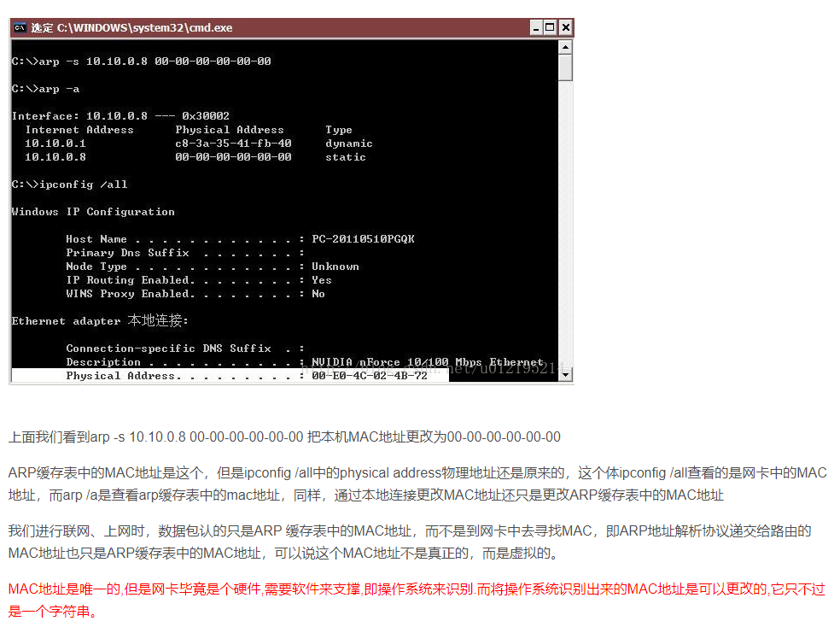Click the red paragraph starting 'MAC地址是唯一的'
The image size is (840, 627).
417,601
